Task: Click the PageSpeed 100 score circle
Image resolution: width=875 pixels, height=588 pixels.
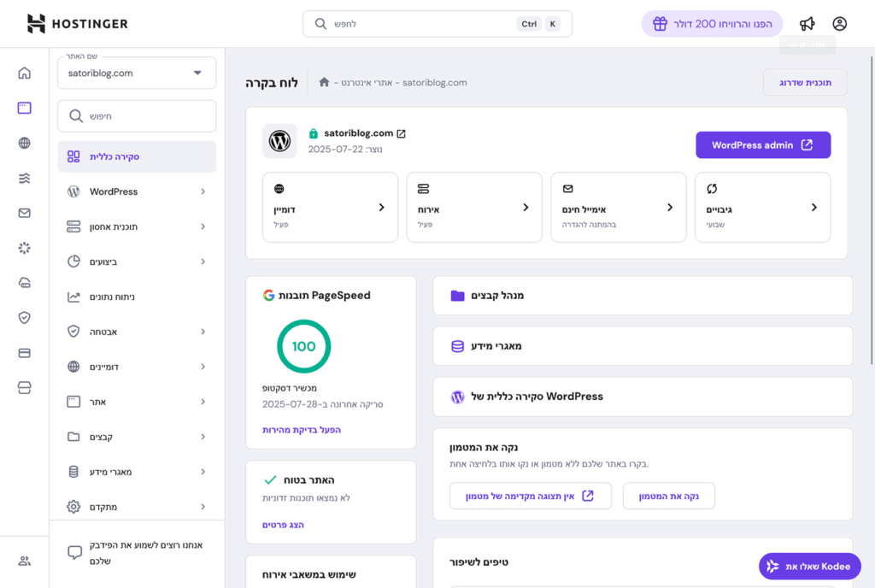Action: 303,346
